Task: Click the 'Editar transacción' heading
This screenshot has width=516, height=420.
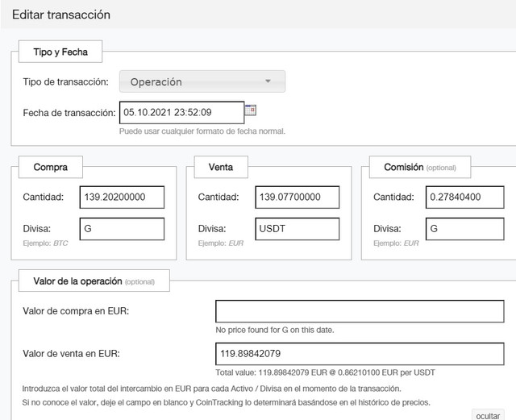Action: 61,15
